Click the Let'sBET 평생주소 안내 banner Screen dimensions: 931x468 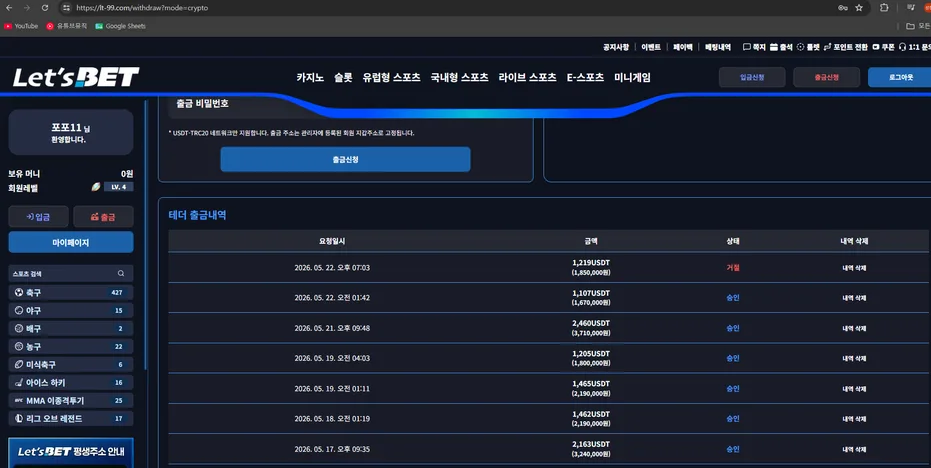(71, 453)
